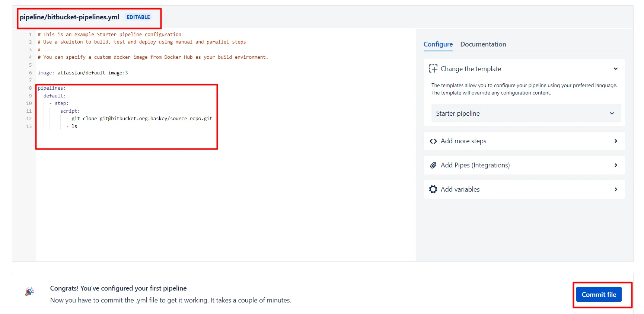Image resolution: width=644 pixels, height=314 pixels.
Task: Click the 'Change the template' heading
Action: pos(471,69)
